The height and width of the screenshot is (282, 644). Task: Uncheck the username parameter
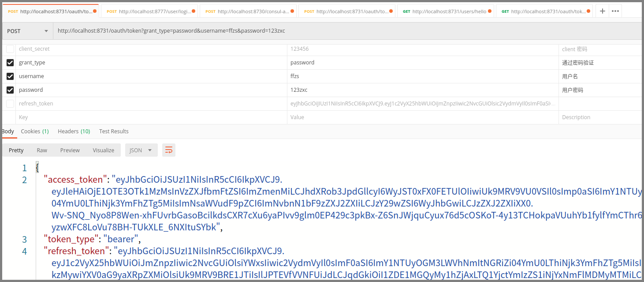click(x=10, y=76)
